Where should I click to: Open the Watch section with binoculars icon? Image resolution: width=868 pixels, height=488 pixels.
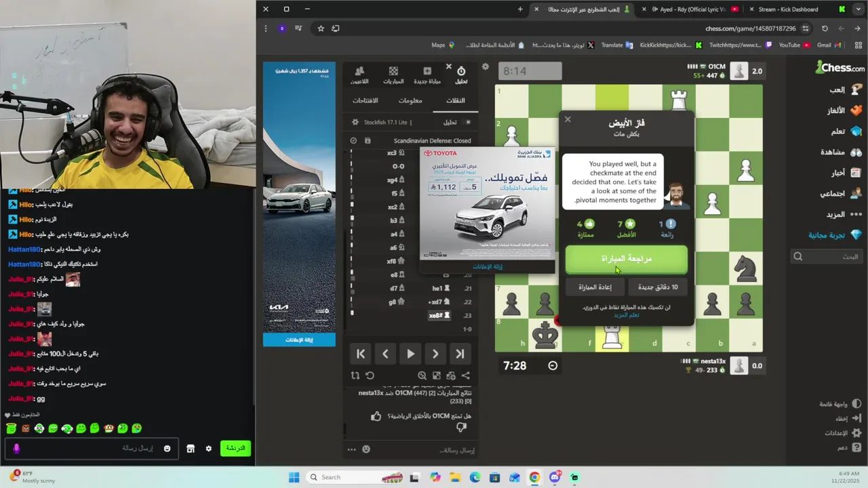841,152
